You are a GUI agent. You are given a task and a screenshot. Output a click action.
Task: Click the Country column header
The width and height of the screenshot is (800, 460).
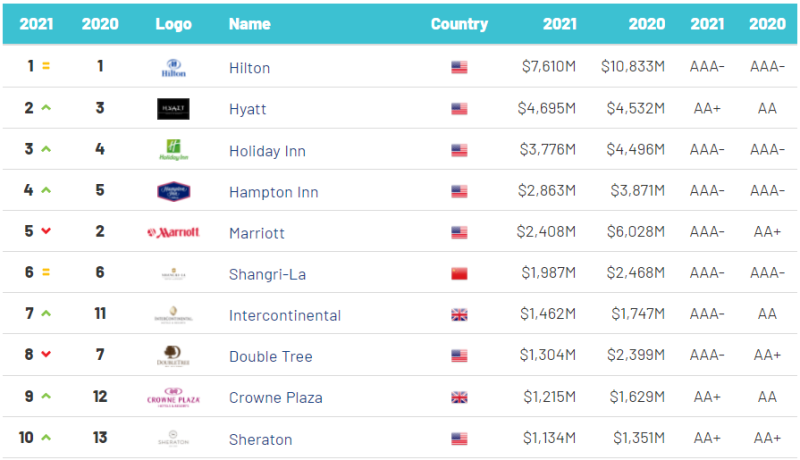pos(459,24)
